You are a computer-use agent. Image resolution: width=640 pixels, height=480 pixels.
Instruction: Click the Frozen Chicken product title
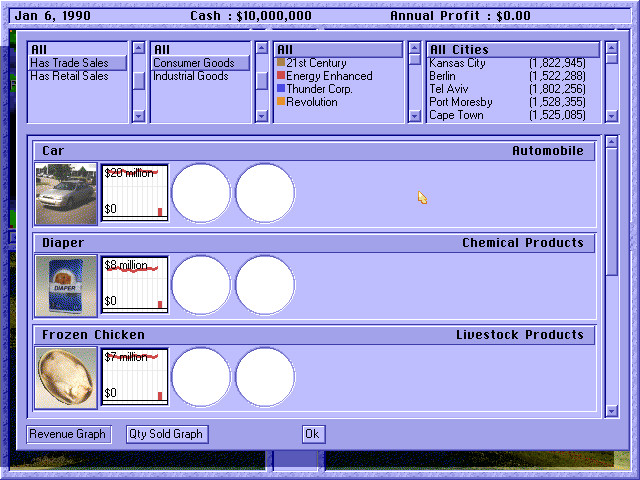point(93,335)
